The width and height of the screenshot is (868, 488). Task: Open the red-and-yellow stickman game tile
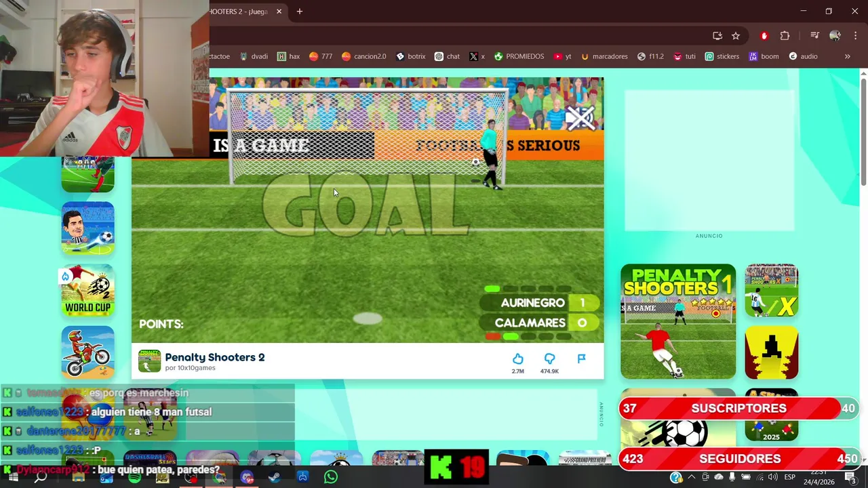[772, 353]
